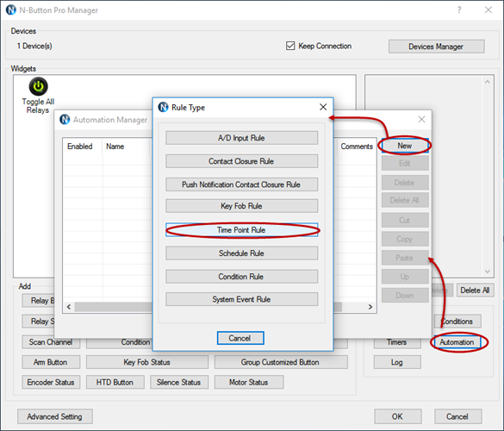This screenshot has width=504, height=431.
Task: Click Delete All in Automation Manager
Action: tap(405, 200)
